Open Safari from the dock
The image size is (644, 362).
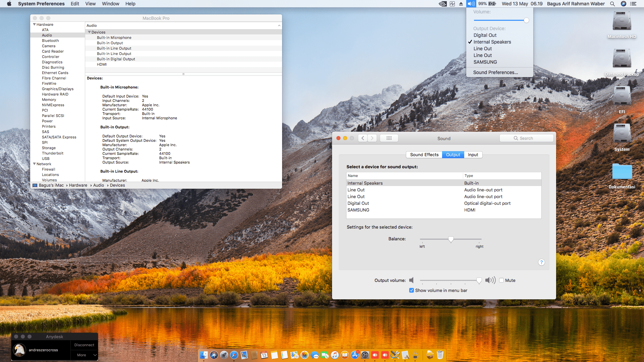tap(234, 355)
